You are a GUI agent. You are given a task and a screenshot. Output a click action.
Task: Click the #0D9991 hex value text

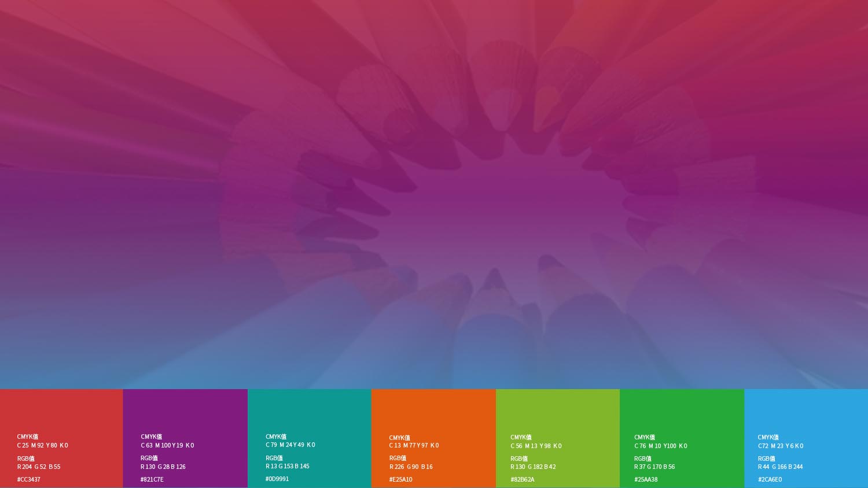click(x=277, y=479)
